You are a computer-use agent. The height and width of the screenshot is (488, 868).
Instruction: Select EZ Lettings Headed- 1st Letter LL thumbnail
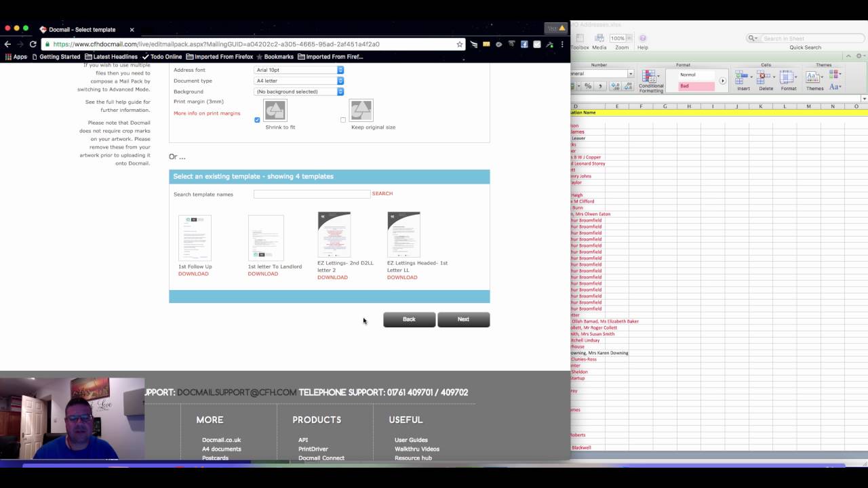pos(404,235)
